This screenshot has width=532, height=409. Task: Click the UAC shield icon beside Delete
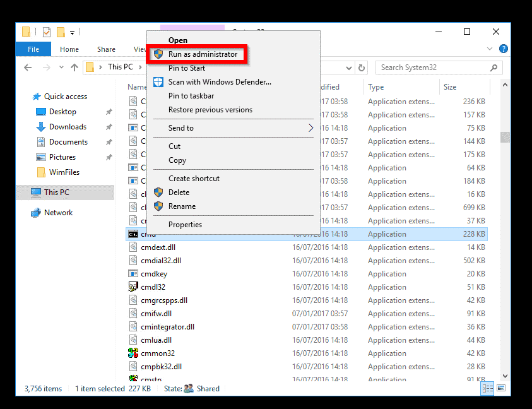(158, 193)
